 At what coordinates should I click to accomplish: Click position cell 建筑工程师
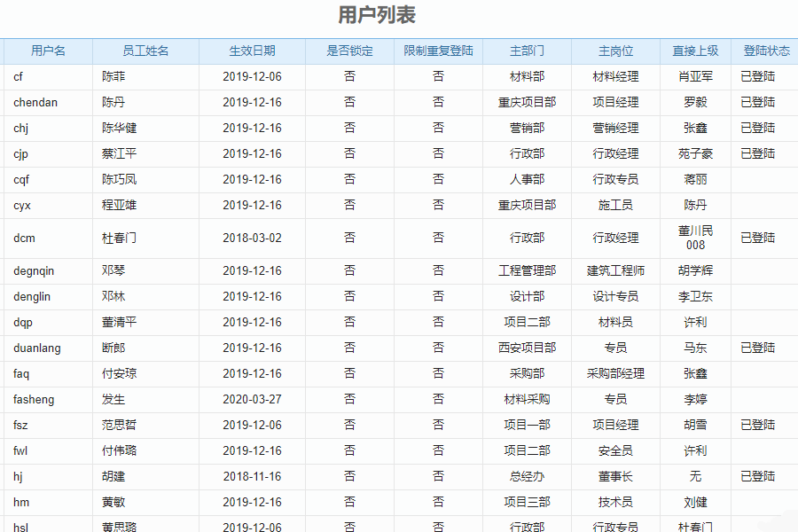click(616, 270)
